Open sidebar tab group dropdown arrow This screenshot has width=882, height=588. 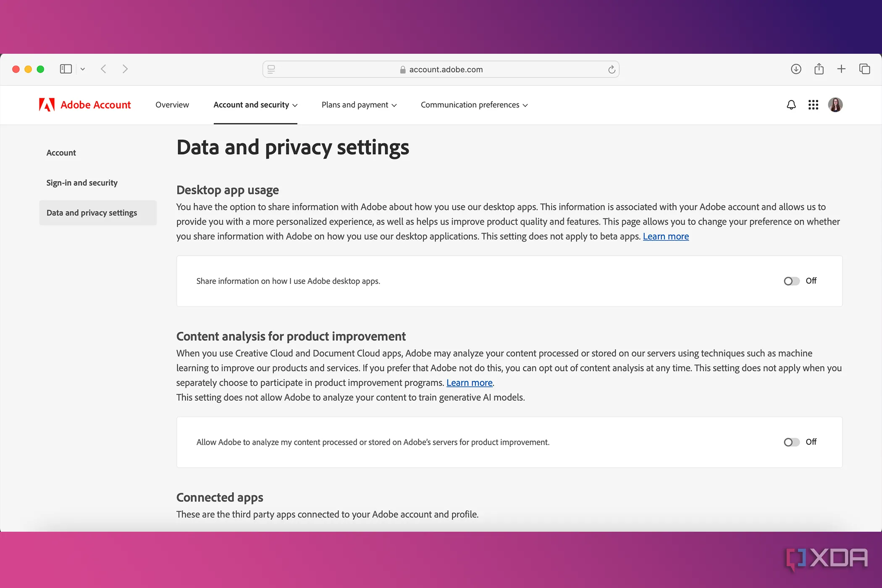[83, 69]
